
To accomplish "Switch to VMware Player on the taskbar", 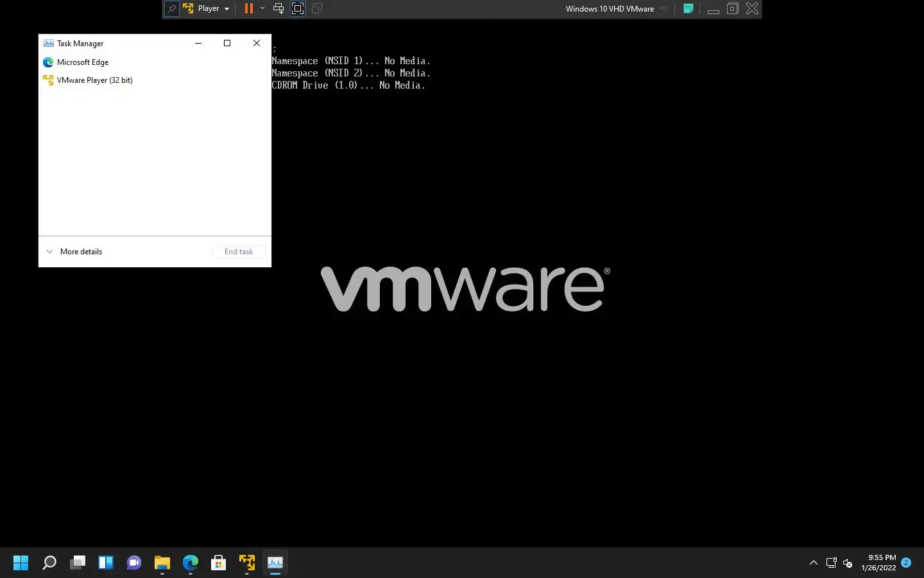I will (x=247, y=563).
